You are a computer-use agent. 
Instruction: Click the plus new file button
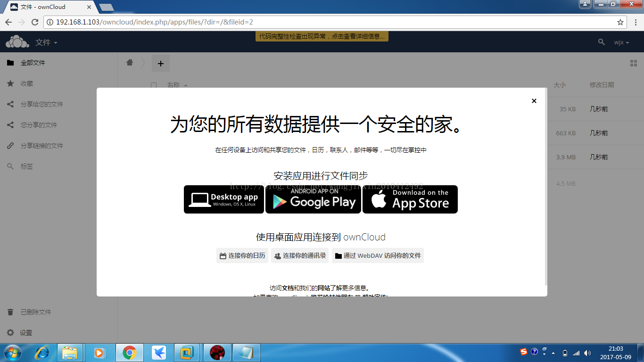pos(160,63)
